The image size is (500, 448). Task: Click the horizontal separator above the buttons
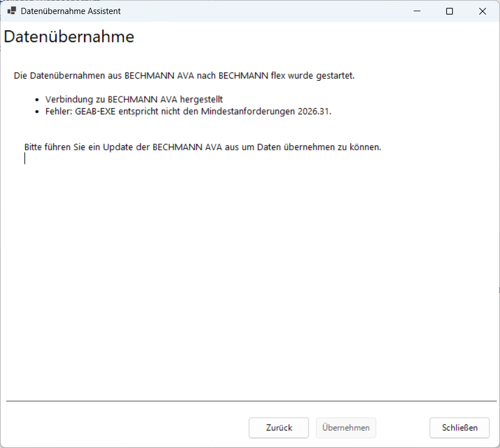tap(251, 401)
